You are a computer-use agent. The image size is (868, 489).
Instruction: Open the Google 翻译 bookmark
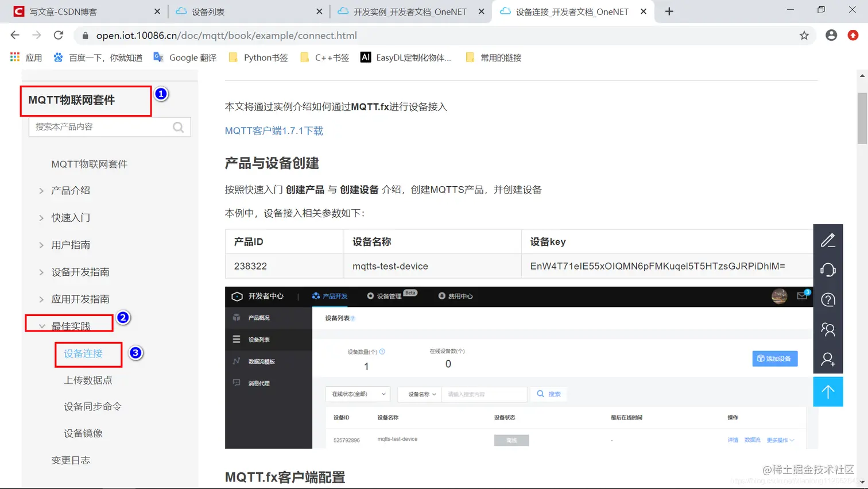[x=185, y=57]
